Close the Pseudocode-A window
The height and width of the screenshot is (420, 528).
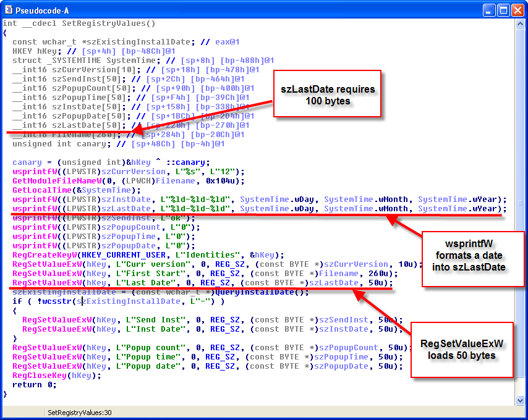(x=517, y=10)
